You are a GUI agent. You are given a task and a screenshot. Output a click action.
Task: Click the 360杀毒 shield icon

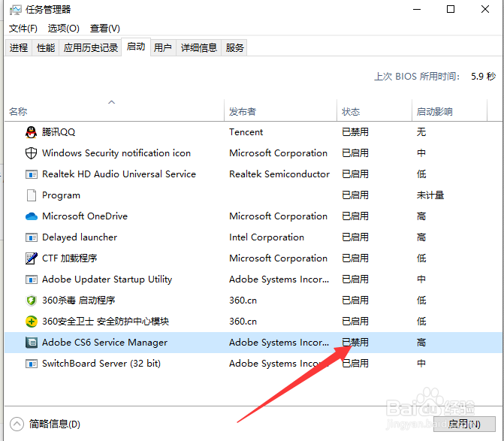point(32,301)
